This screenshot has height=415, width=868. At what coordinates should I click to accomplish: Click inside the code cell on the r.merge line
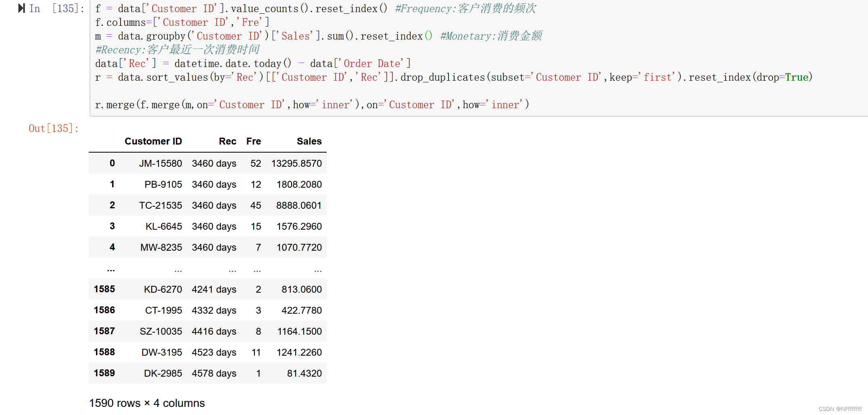pyautogui.click(x=312, y=105)
